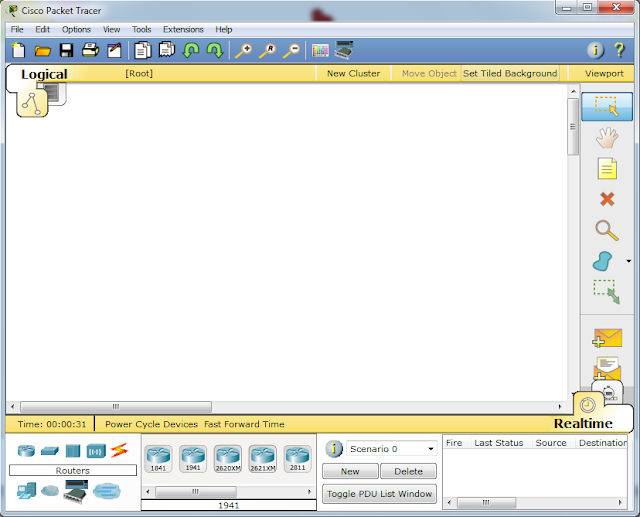Click Delete scenario button
The width and height of the screenshot is (640, 517).
(x=408, y=471)
